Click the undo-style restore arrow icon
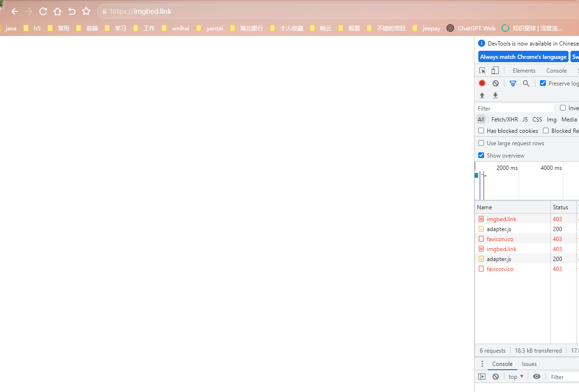The height and width of the screenshot is (392, 579). (x=72, y=11)
